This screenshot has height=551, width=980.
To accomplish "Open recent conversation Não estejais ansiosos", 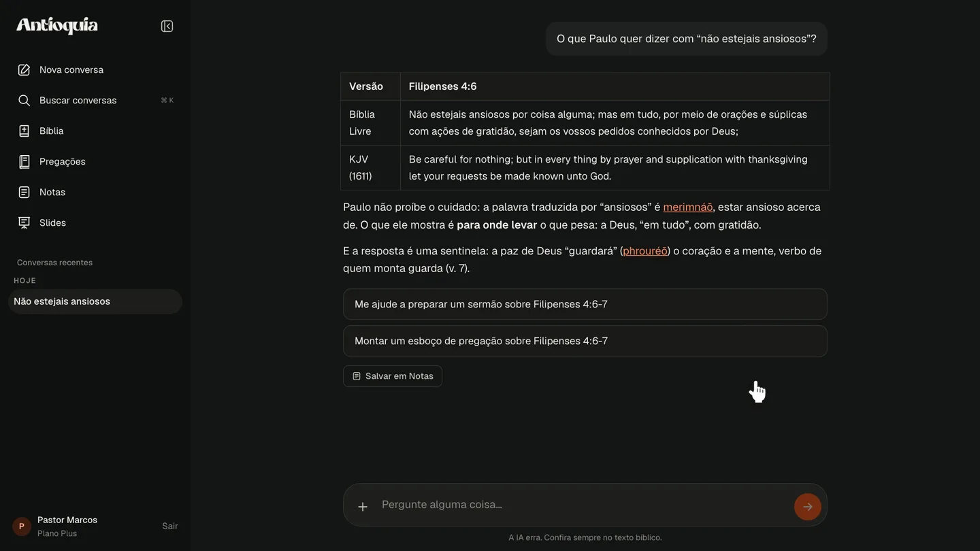I will (x=95, y=301).
